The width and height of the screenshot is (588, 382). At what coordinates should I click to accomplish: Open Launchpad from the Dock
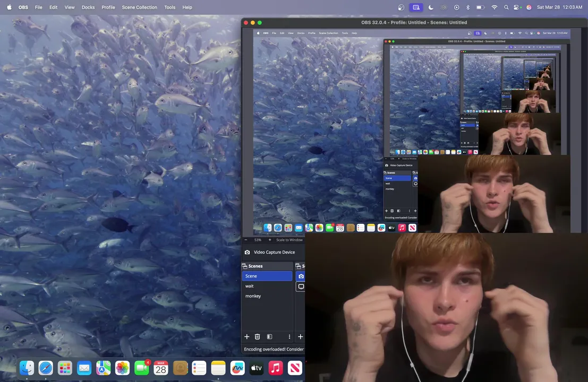click(65, 368)
